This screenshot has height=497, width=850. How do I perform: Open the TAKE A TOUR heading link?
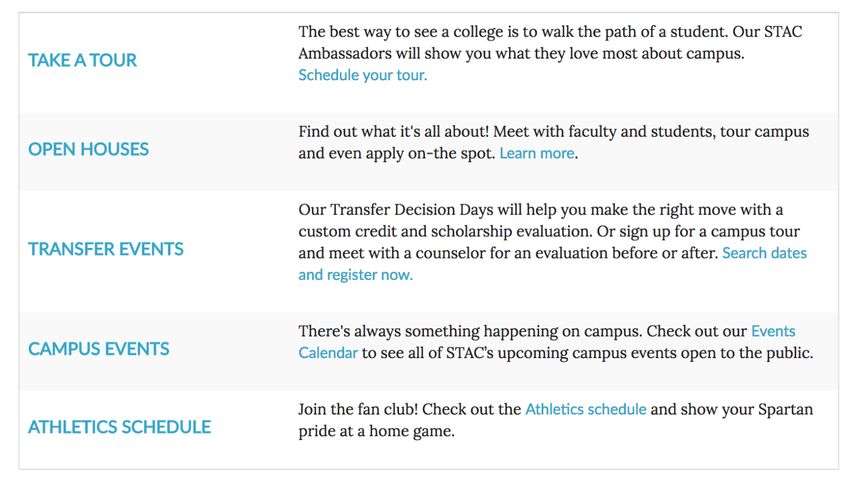pos(82,60)
